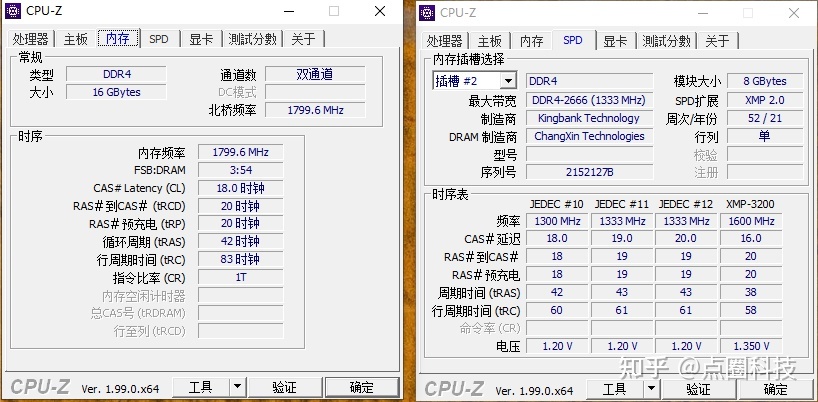Viewport: 818px width, 402px height.
Task: Select the SPD tab in right window
Action: point(573,40)
